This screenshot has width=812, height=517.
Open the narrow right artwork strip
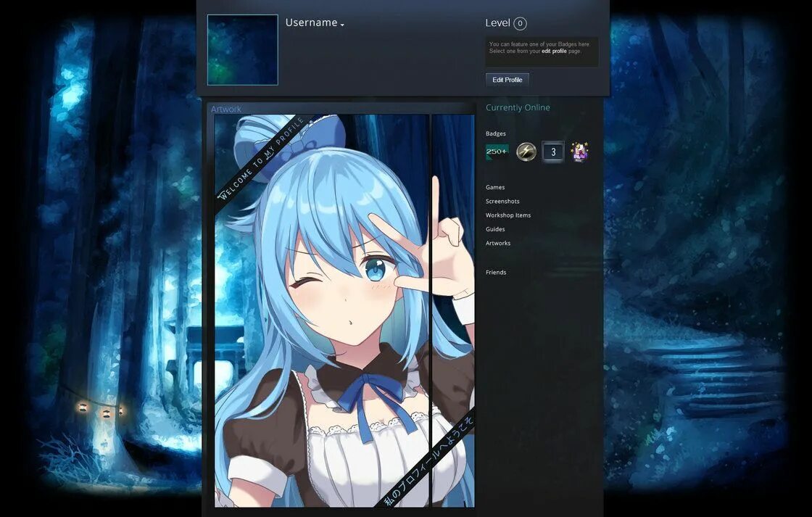coord(453,311)
